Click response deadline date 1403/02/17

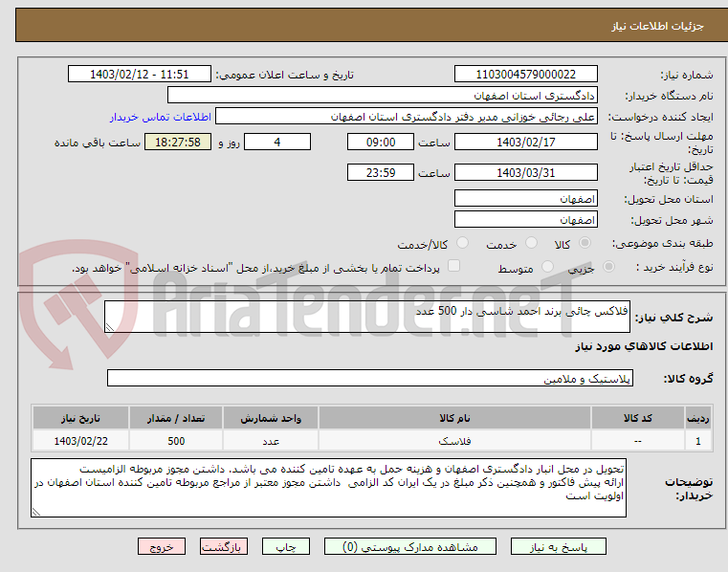coord(525,143)
